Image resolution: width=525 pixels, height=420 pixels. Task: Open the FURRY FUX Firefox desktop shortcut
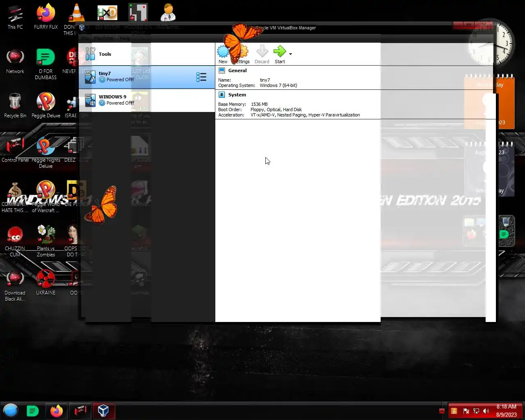pos(46,17)
